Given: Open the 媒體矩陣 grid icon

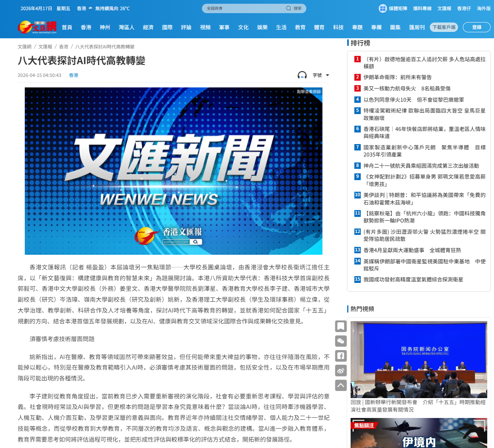Looking at the screenshot, I should tap(383, 8).
